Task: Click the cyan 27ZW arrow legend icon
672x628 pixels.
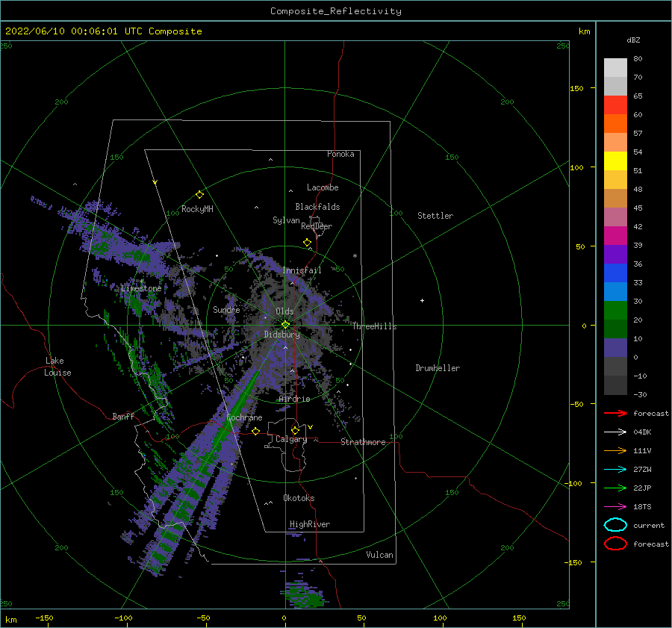Action: (615, 470)
